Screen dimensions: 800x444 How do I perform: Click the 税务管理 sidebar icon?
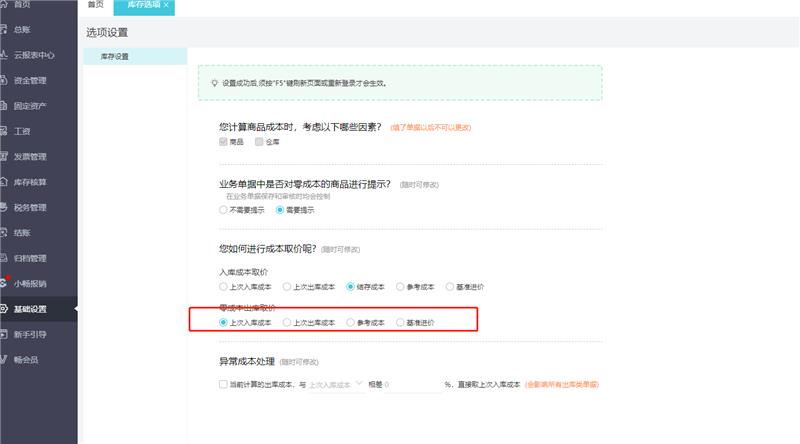(4, 207)
